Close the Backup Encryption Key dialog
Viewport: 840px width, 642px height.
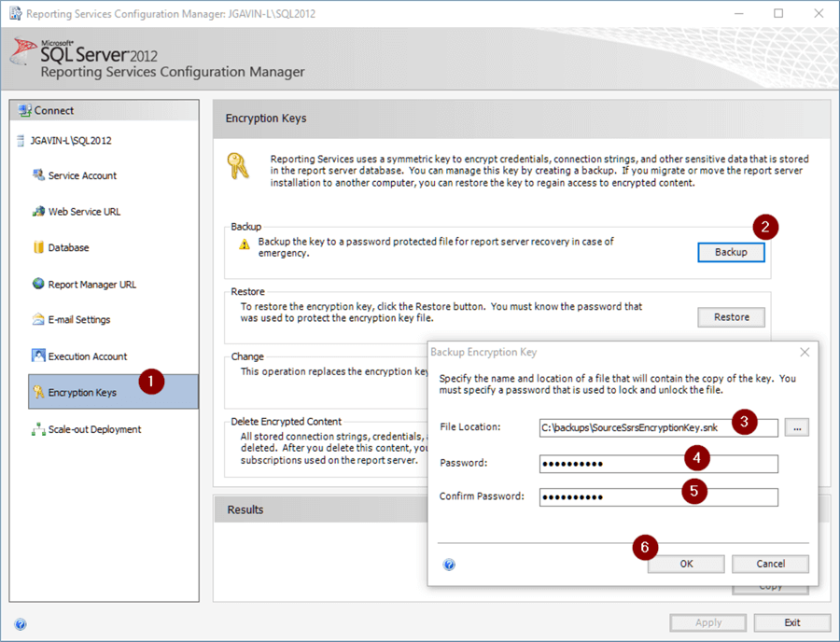point(805,352)
